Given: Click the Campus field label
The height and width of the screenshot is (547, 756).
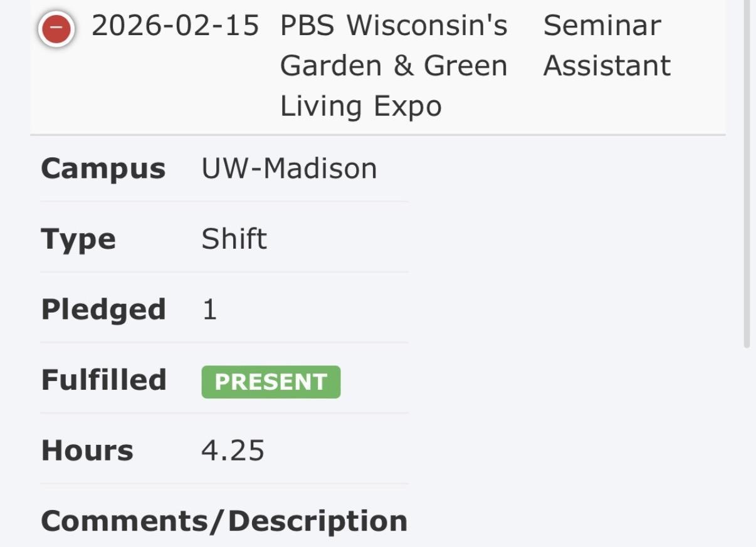Looking at the screenshot, I should (103, 169).
